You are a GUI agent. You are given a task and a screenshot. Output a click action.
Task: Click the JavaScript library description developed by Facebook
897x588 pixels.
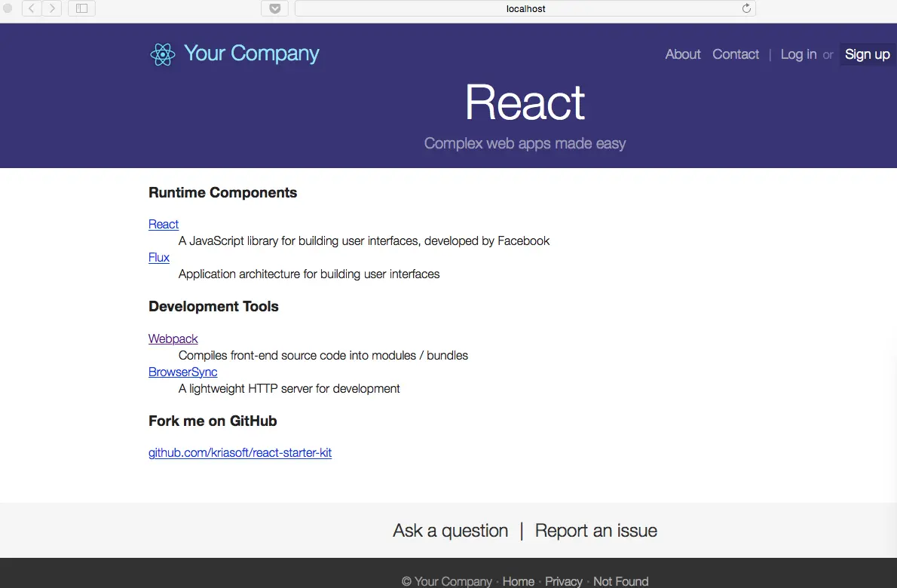[364, 241]
